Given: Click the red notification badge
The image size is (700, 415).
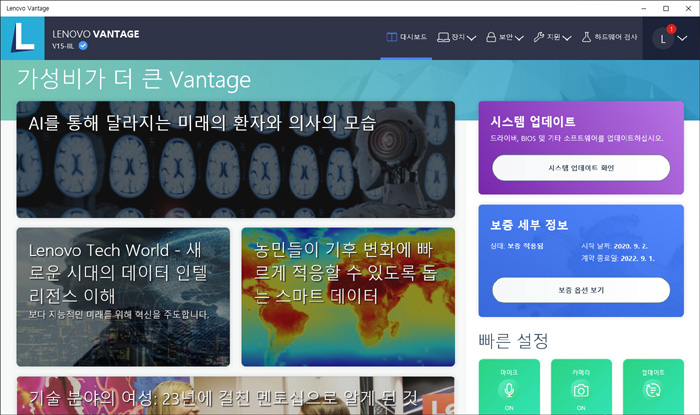Looking at the screenshot, I should coord(671,29).
